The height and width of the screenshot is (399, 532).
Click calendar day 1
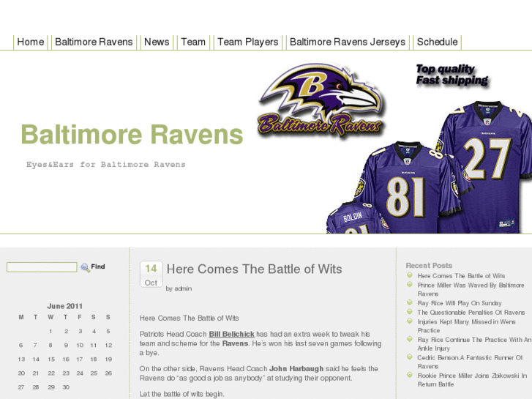(50, 332)
